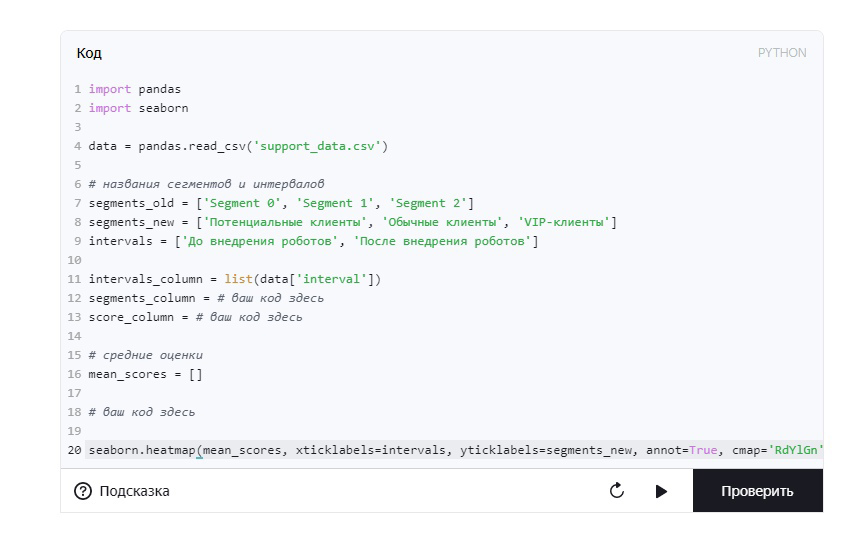Open the Подсказка hint link
The height and width of the screenshot is (548, 867).
(x=134, y=491)
